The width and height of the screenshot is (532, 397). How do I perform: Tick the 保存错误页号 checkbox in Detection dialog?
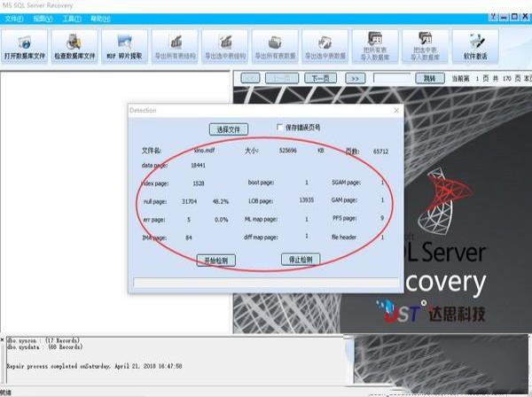click(x=280, y=128)
